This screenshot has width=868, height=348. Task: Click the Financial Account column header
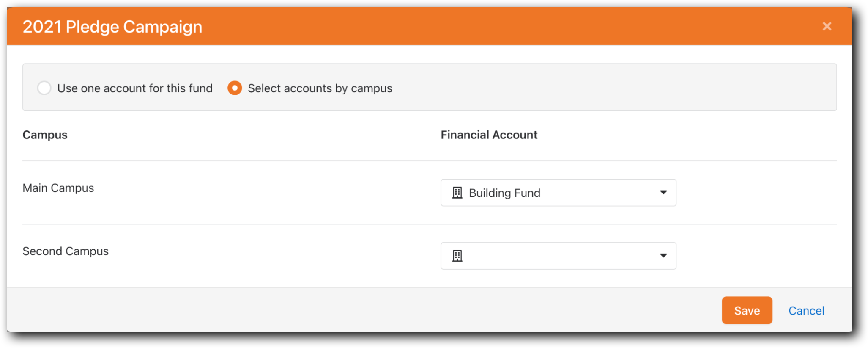click(x=489, y=135)
